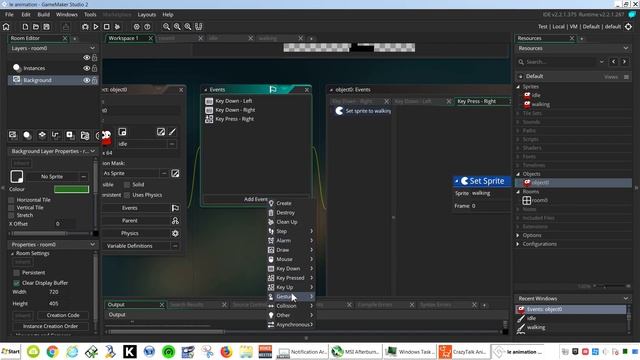Toggle visibility eye of Instances layer
Image resolution: width=640 pixels, height=360 pixels.
tap(87, 68)
